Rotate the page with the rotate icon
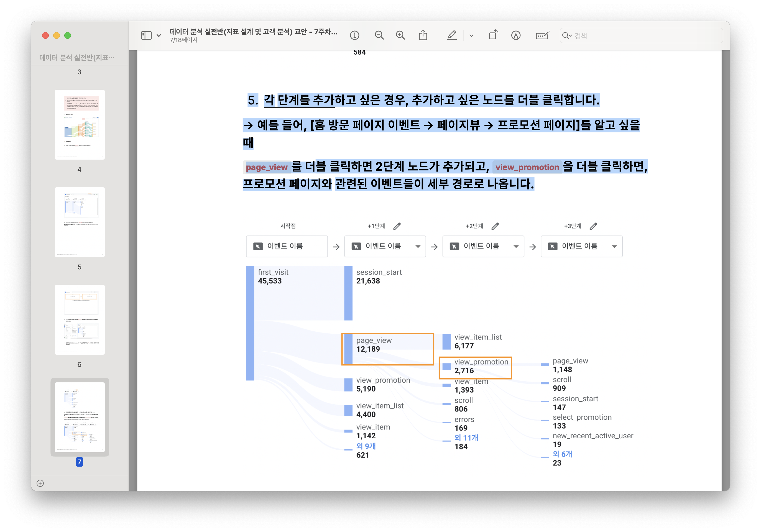761x532 pixels. coord(493,35)
